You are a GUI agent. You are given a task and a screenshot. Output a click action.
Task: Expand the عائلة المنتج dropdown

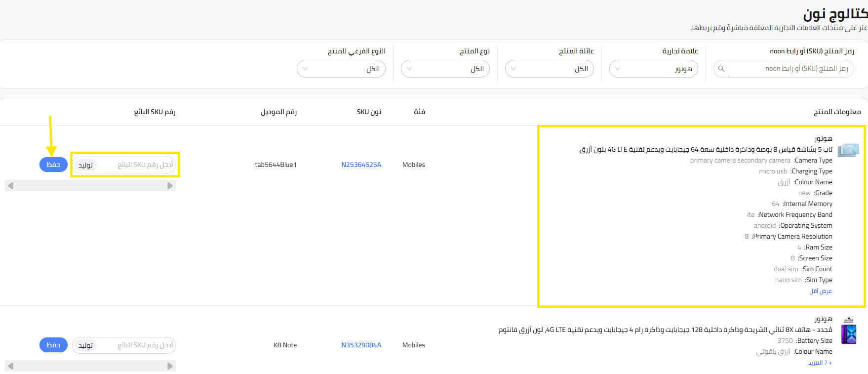pyautogui.click(x=549, y=69)
